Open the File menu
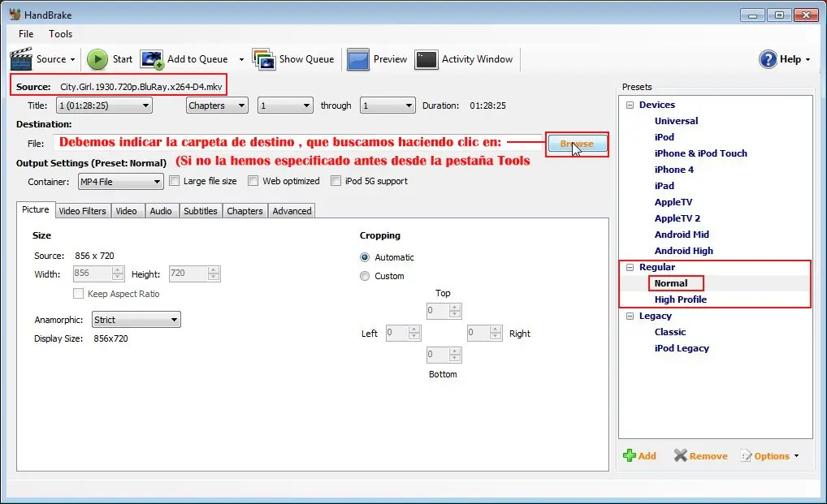 tap(26, 34)
